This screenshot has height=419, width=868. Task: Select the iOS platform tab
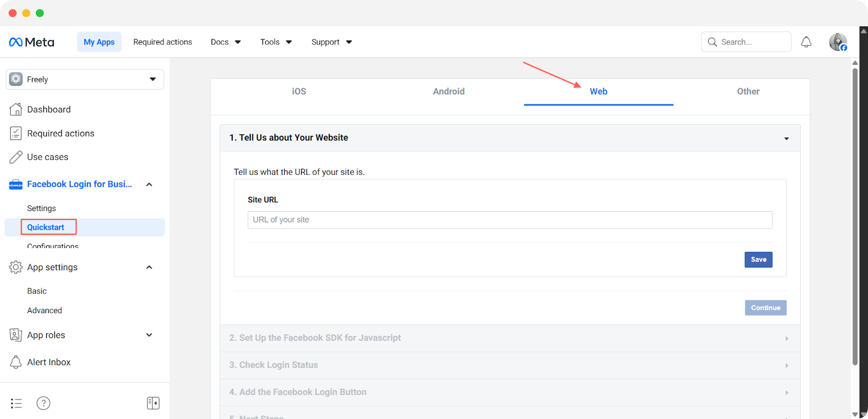pos(299,92)
